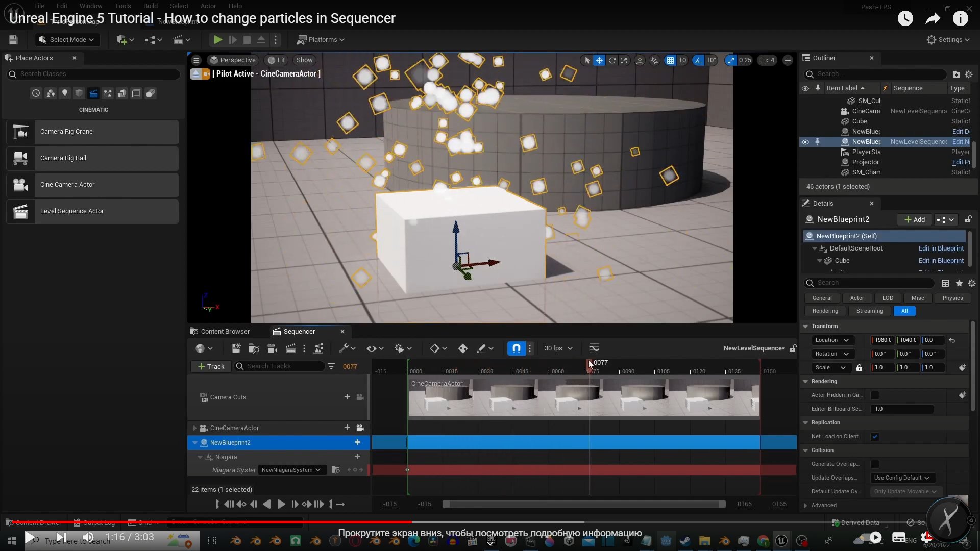
Task: Click the YouTube video progress bar
Action: coord(490,522)
